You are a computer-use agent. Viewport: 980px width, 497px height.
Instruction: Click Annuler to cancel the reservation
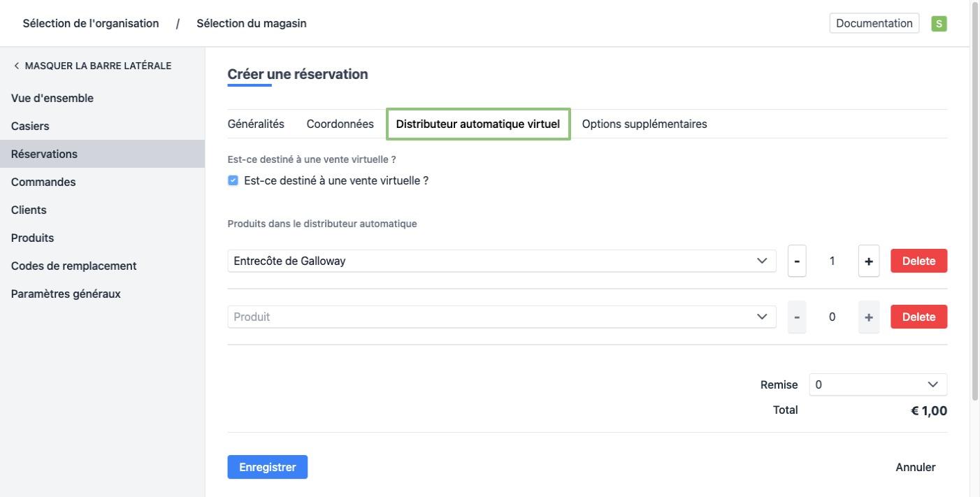click(x=915, y=467)
